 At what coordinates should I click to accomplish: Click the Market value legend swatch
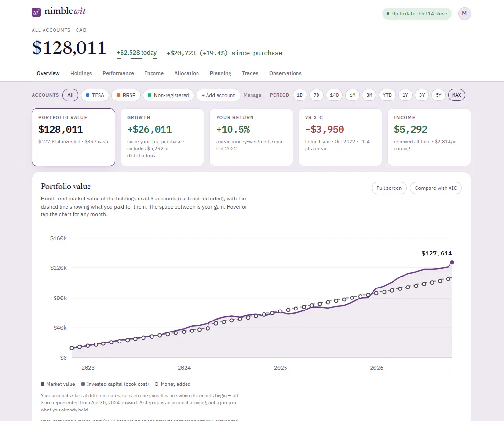(42, 384)
